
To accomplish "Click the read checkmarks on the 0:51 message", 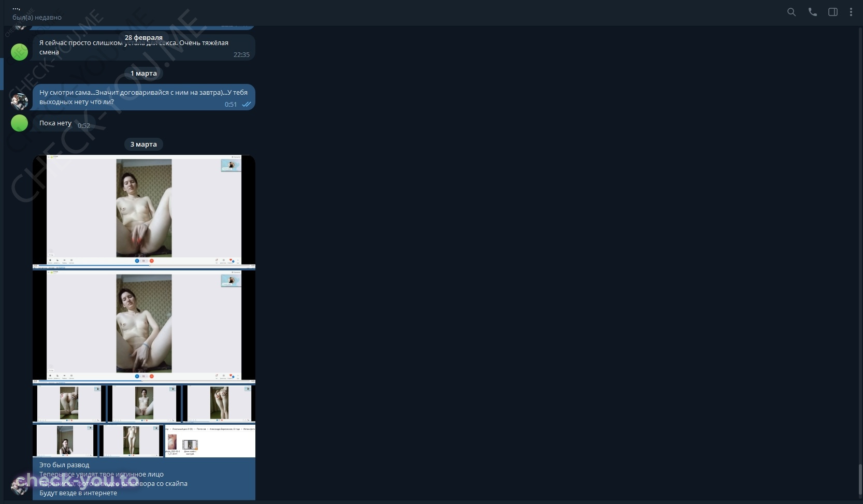I will click(247, 105).
